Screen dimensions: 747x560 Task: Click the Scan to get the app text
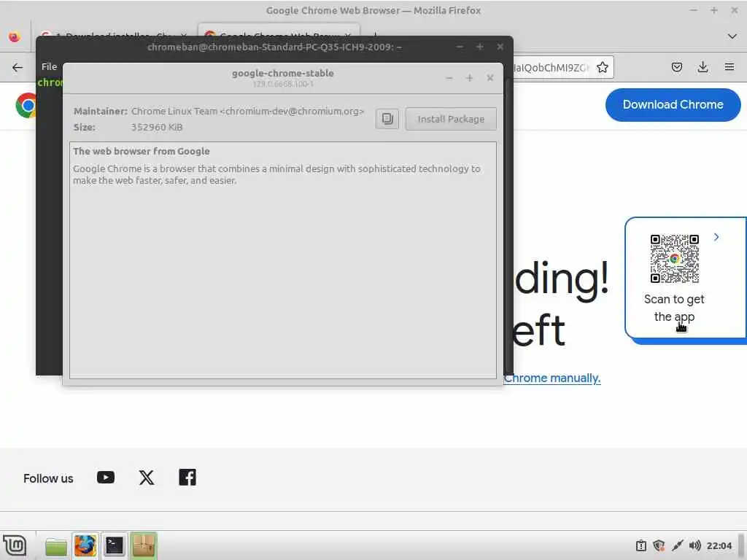click(674, 308)
